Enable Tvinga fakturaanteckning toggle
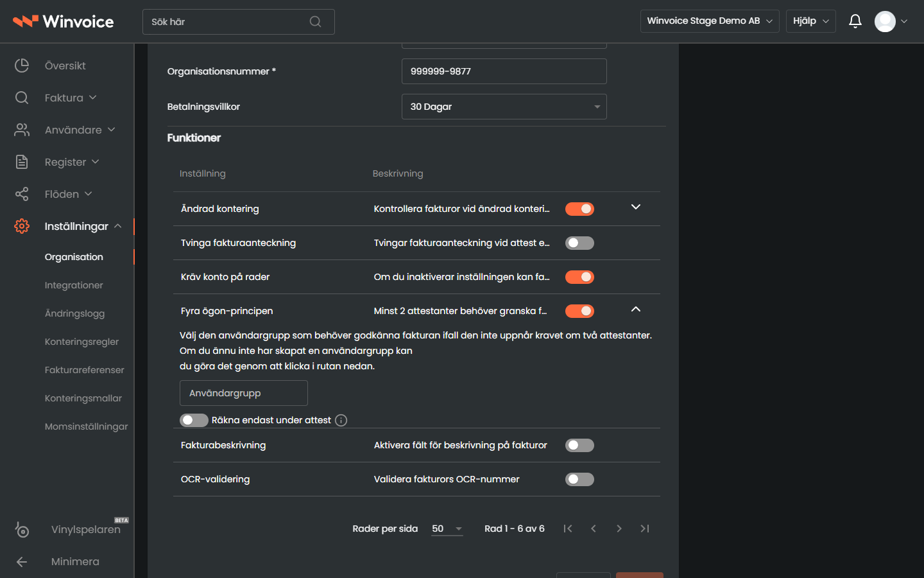Image resolution: width=924 pixels, height=578 pixels. pyautogui.click(x=579, y=243)
